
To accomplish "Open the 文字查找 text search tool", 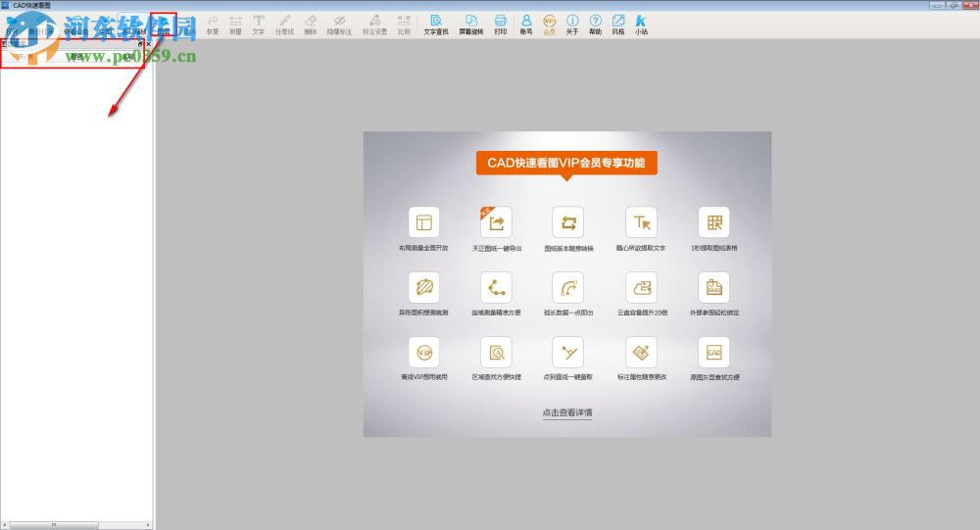I will click(x=436, y=25).
